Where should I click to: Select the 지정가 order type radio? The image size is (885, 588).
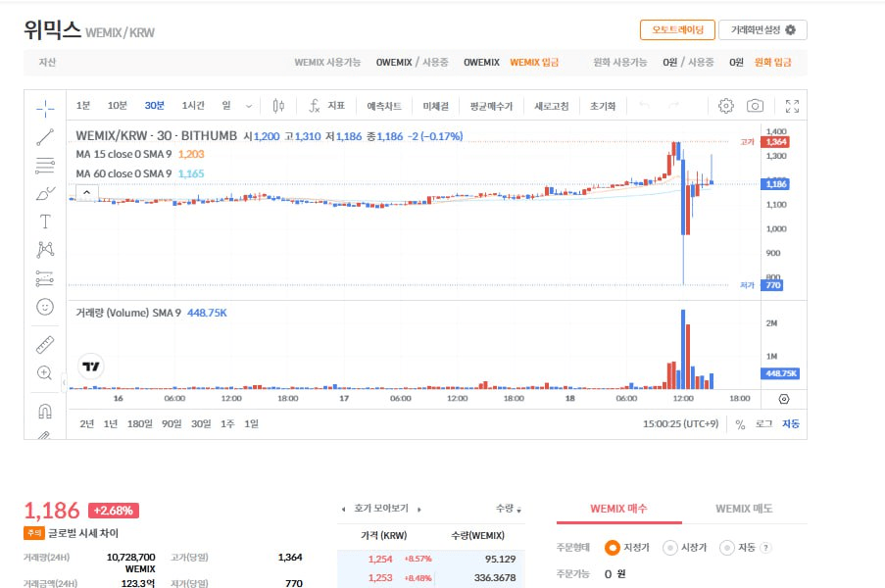pos(612,548)
